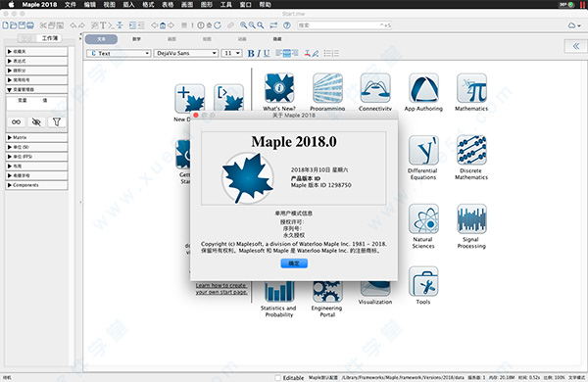Open the font size 11 dropdown

[231, 53]
